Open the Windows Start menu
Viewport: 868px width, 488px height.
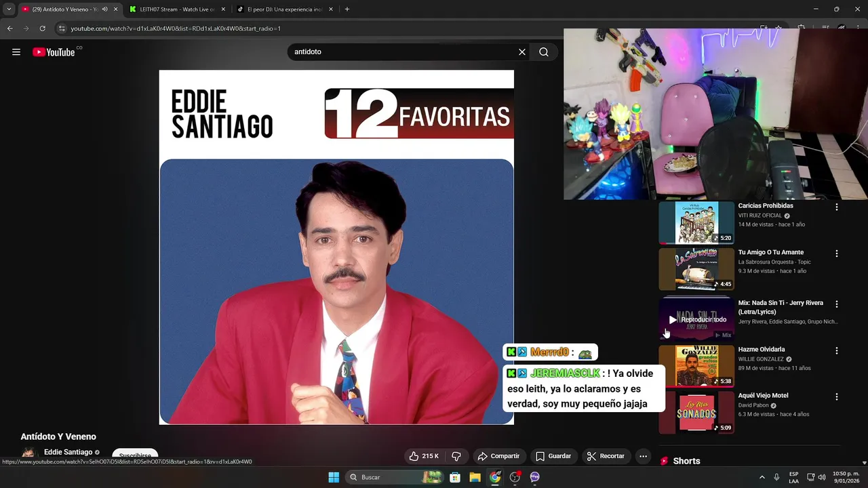[334, 477]
